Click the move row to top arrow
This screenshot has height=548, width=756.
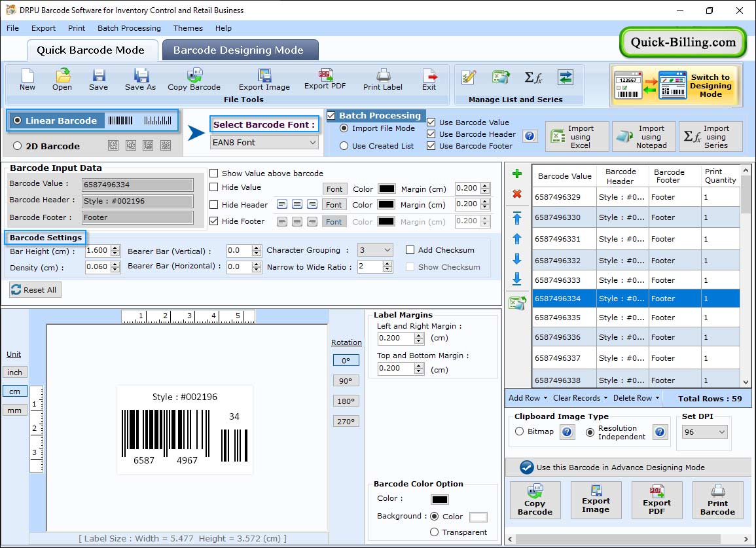tap(517, 218)
